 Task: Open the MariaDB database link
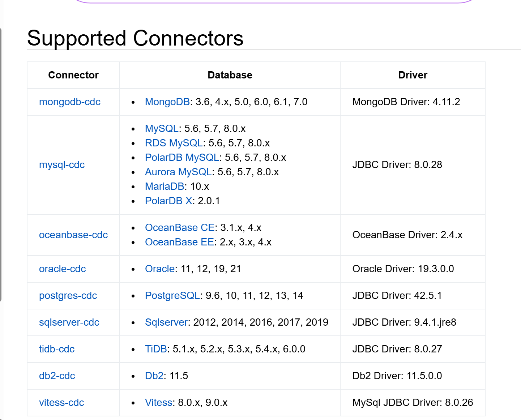[165, 187]
